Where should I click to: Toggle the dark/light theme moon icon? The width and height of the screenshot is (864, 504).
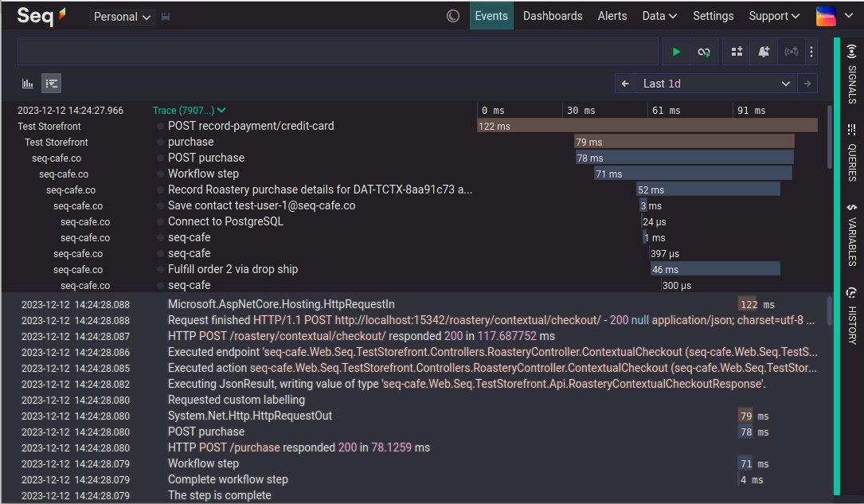(453, 16)
